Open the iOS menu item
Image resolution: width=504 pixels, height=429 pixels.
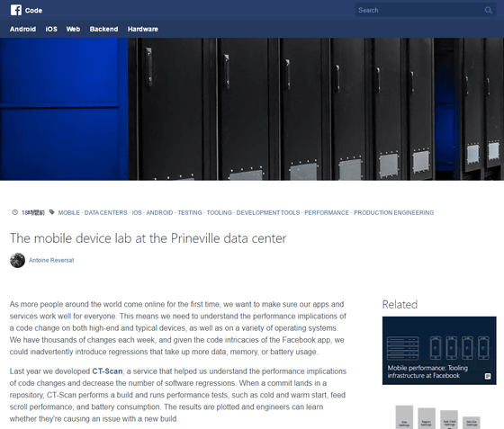[x=51, y=29]
